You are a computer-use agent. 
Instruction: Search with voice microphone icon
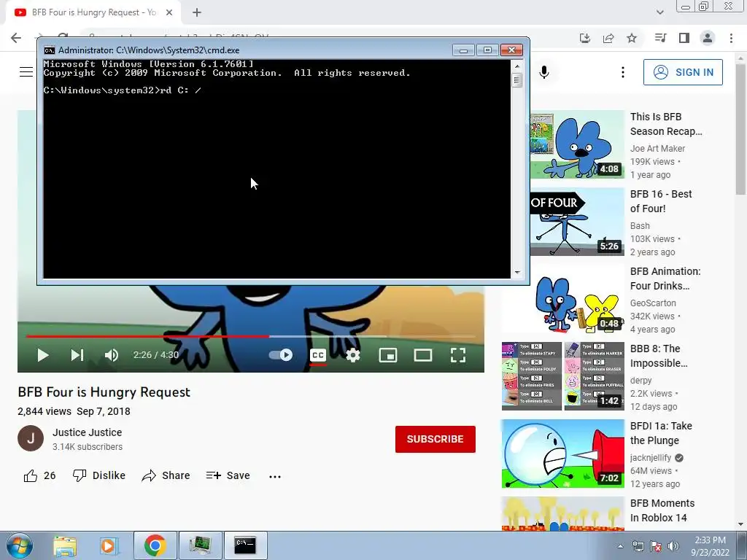[544, 72]
